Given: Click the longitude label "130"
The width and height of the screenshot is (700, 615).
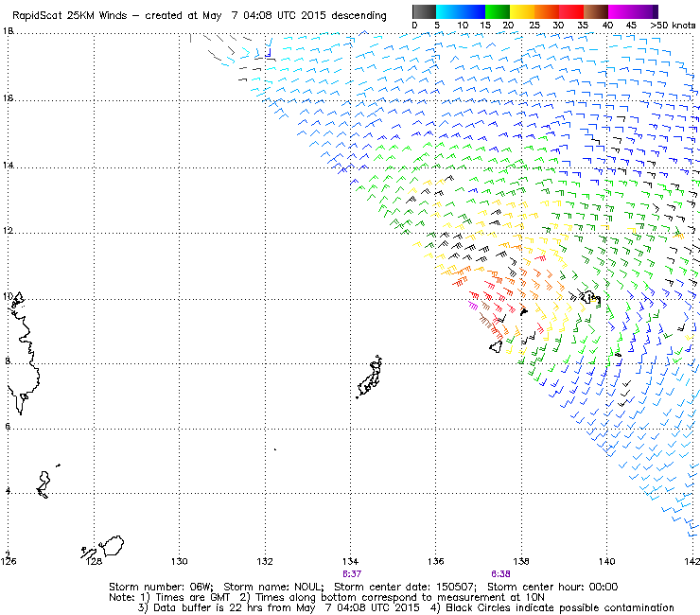Looking at the screenshot, I should [x=179, y=561].
